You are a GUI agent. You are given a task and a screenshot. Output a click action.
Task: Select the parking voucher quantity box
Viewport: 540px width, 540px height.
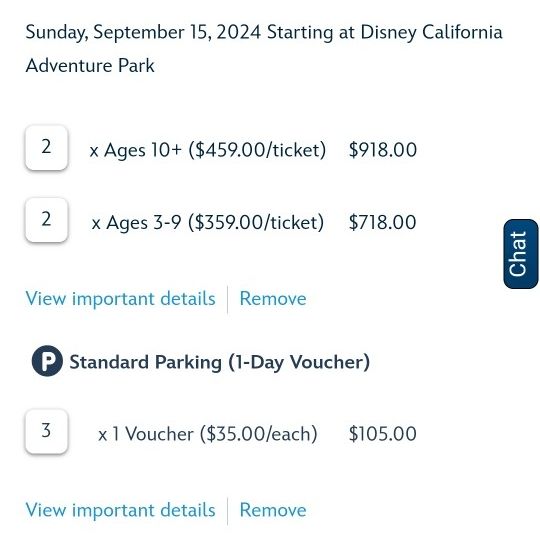click(46, 432)
